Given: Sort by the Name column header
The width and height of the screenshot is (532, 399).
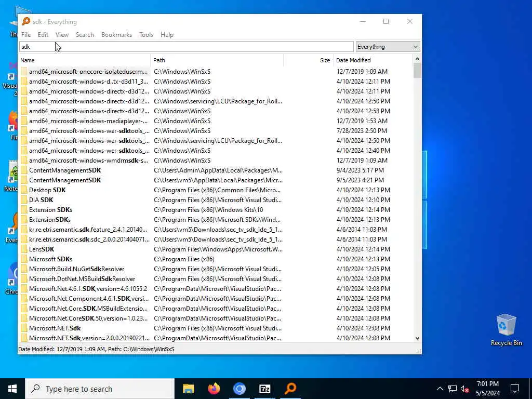Looking at the screenshot, I should tap(85, 60).
